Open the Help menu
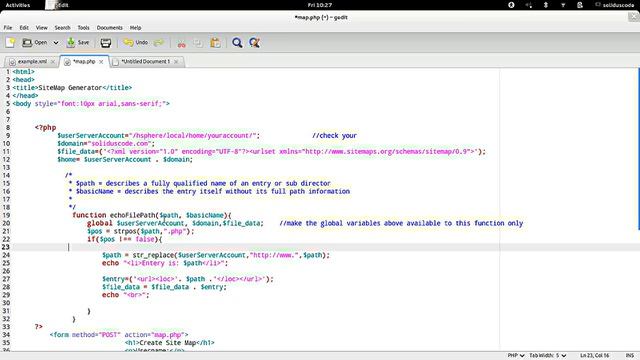 (136, 28)
